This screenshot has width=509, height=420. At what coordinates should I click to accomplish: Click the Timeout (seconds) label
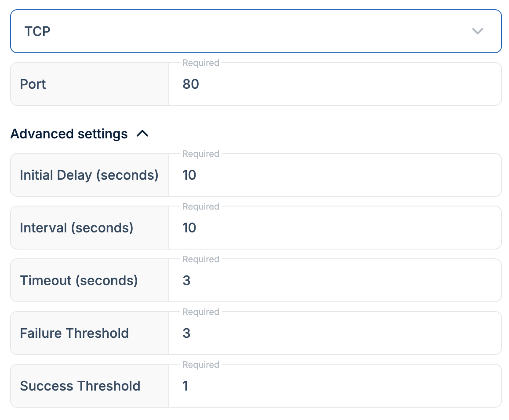coord(79,281)
